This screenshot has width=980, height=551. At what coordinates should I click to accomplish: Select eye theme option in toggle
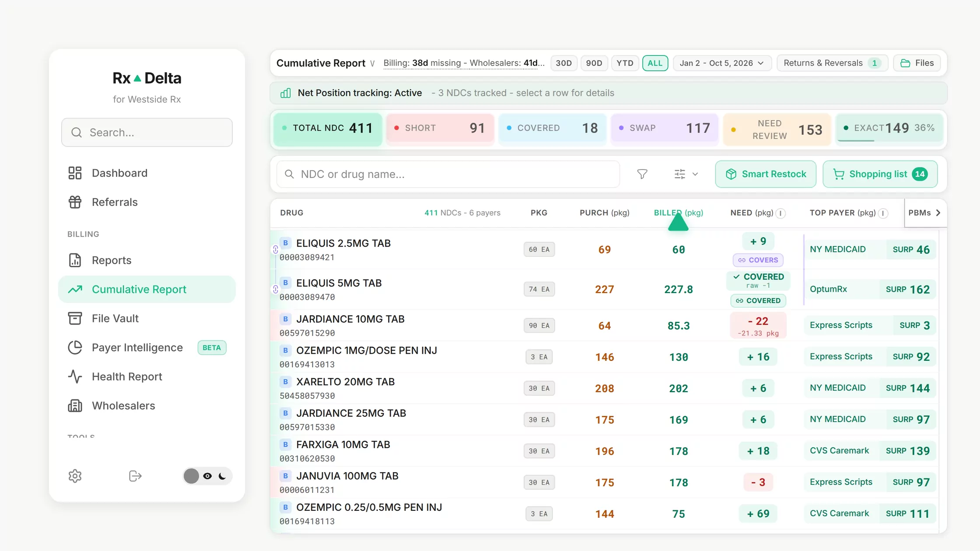pyautogui.click(x=207, y=476)
